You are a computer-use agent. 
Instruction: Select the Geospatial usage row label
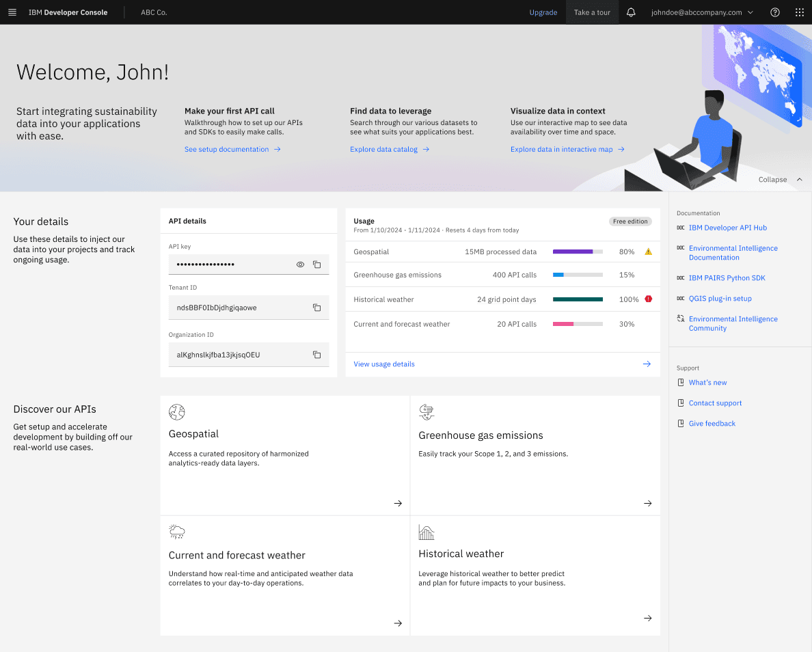[371, 252]
